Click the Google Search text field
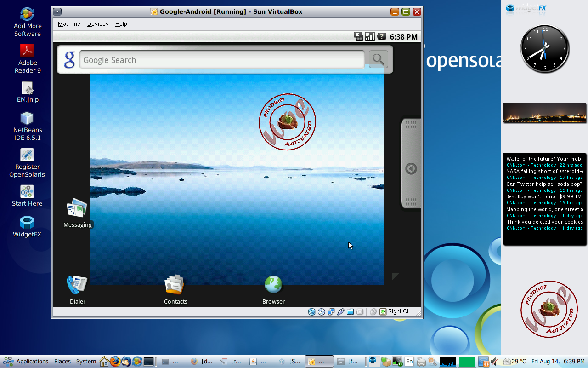The width and height of the screenshot is (588, 368). click(x=222, y=60)
